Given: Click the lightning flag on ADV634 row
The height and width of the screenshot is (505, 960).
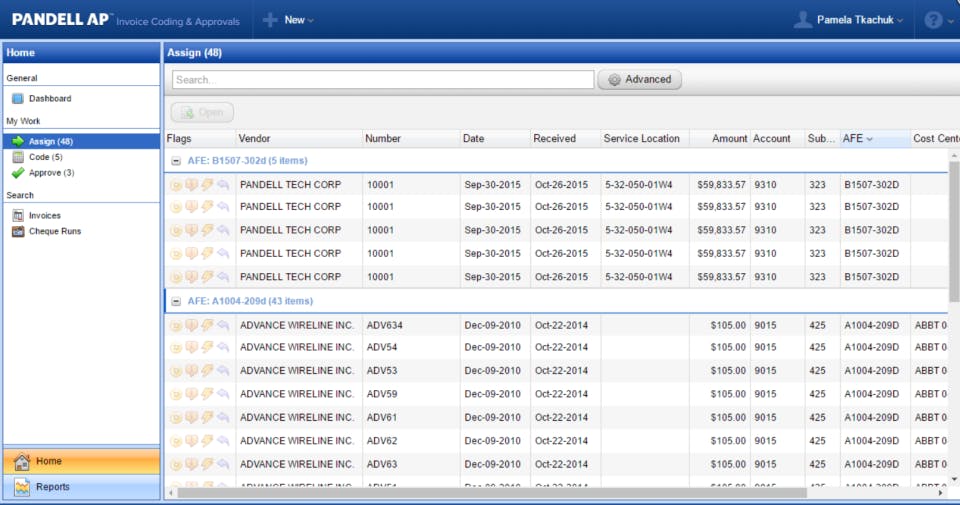Looking at the screenshot, I should (x=208, y=325).
